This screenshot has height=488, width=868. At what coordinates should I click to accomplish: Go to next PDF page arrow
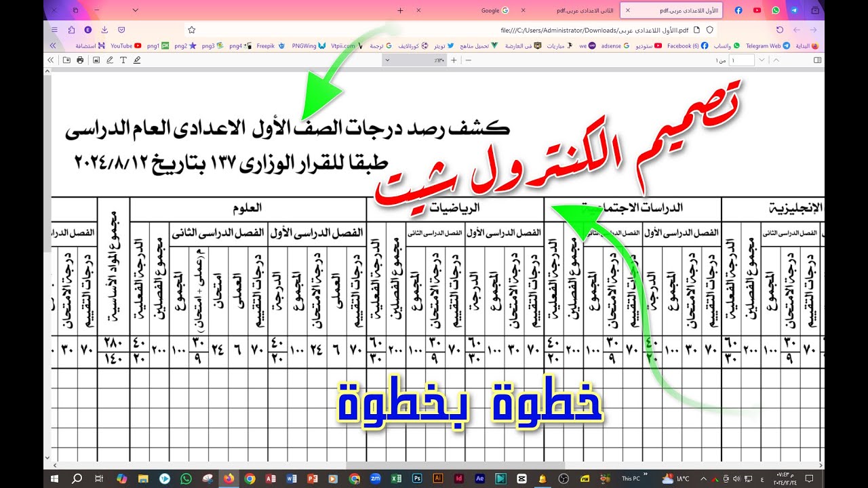pos(762,60)
